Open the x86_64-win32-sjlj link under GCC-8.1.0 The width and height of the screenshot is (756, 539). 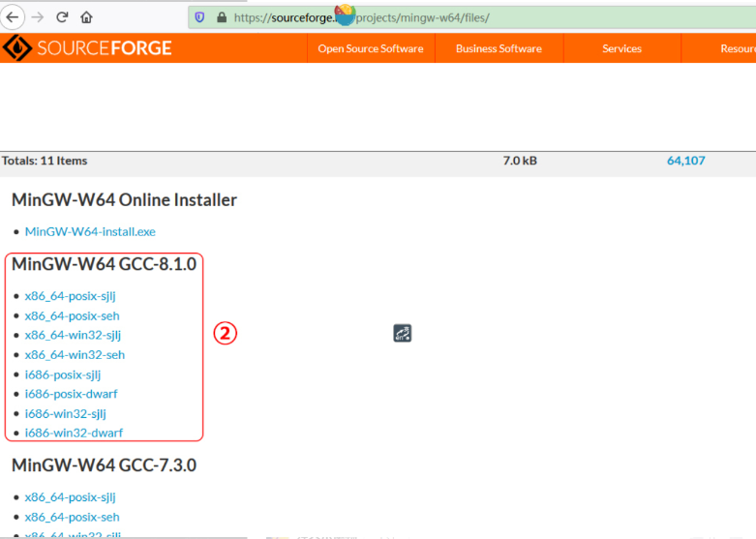click(73, 335)
